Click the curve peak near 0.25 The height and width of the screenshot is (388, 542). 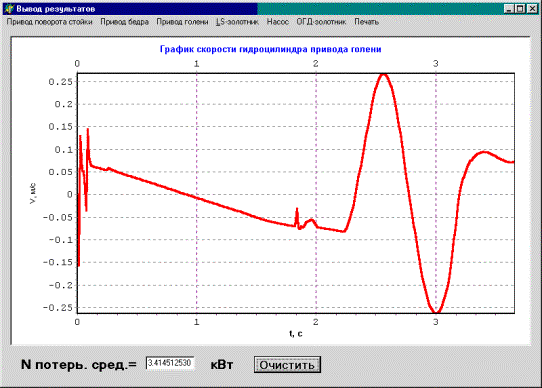pos(383,75)
